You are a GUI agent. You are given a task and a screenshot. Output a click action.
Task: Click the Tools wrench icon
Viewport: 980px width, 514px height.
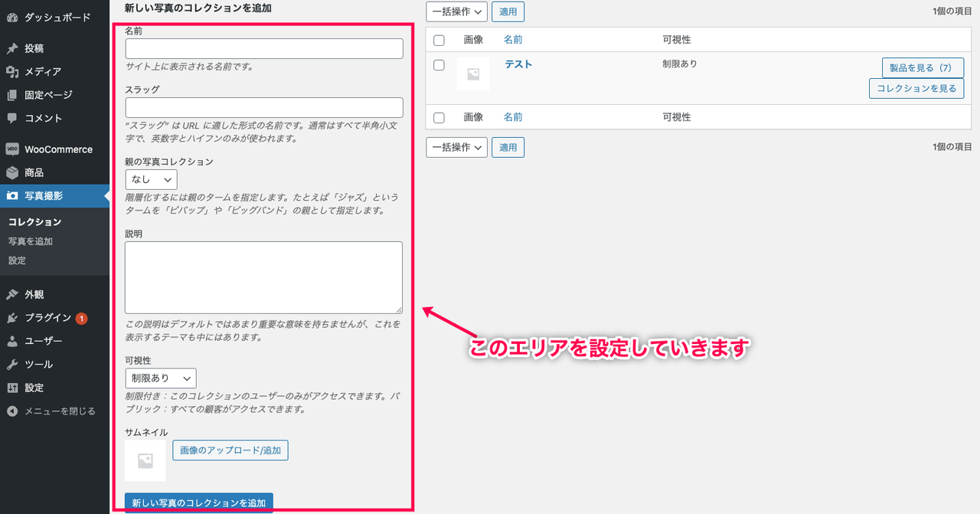coord(12,365)
